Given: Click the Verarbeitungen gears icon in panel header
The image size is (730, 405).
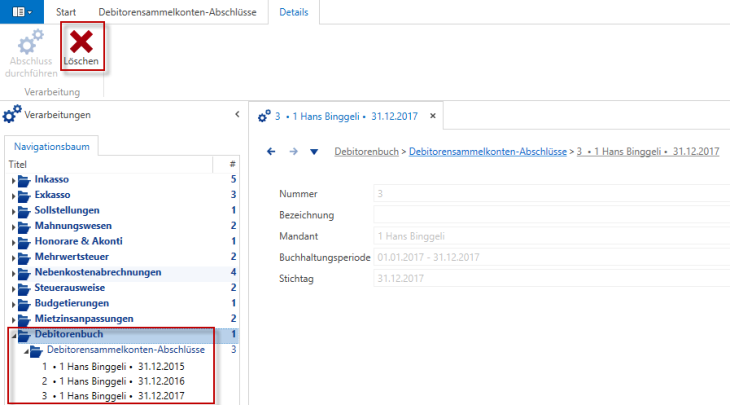Looking at the screenshot, I should click(x=12, y=114).
